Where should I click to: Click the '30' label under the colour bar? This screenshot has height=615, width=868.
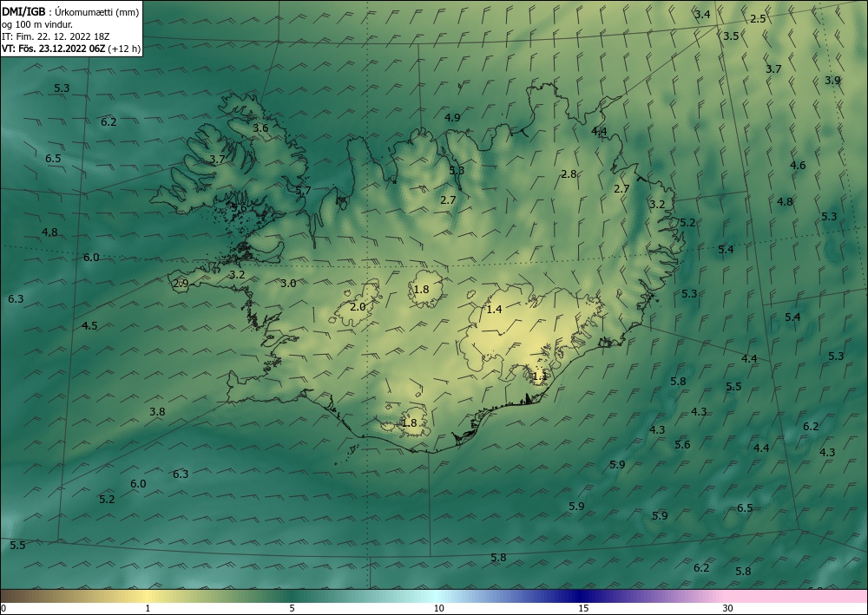pos(728,609)
